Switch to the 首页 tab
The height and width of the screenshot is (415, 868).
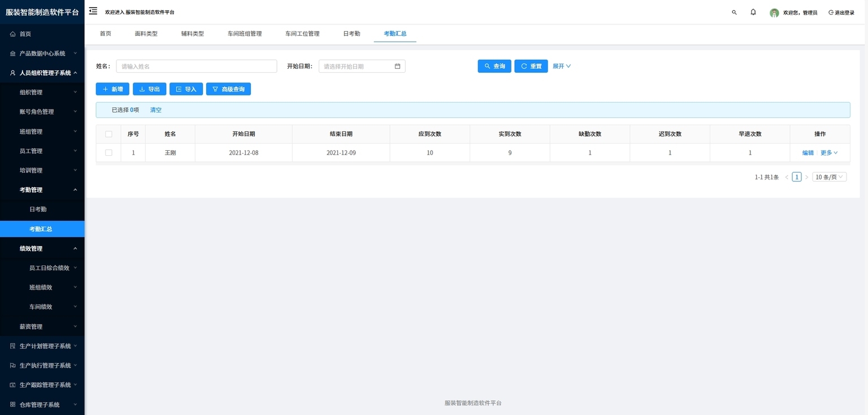[x=106, y=34]
